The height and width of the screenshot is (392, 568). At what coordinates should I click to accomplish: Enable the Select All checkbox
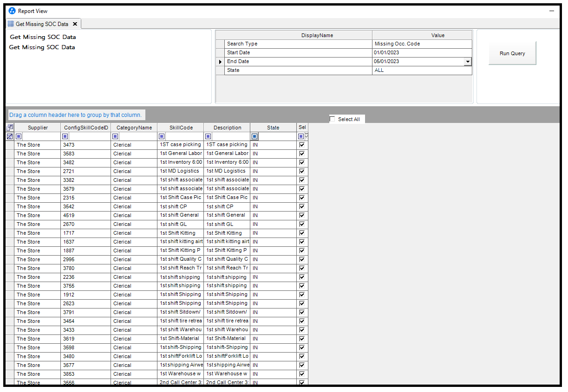(332, 119)
